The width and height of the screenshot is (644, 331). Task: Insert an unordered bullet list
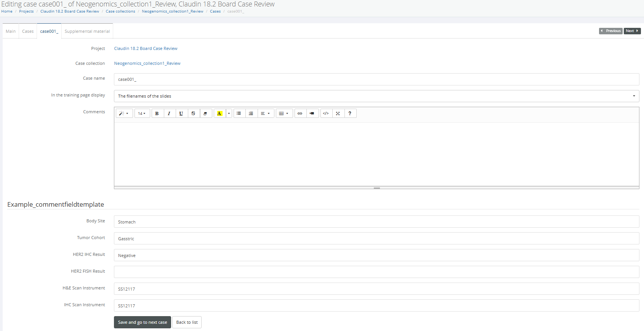239,113
